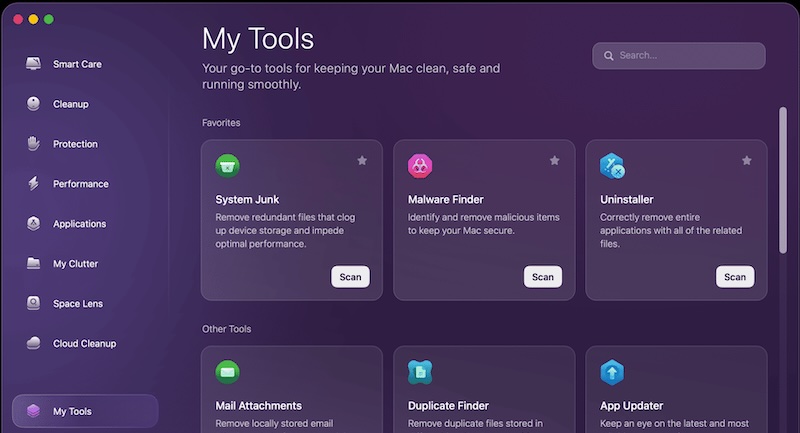Click the Uninstaller description text
Image resolution: width=800 pixels, height=433 pixels.
pos(671,231)
